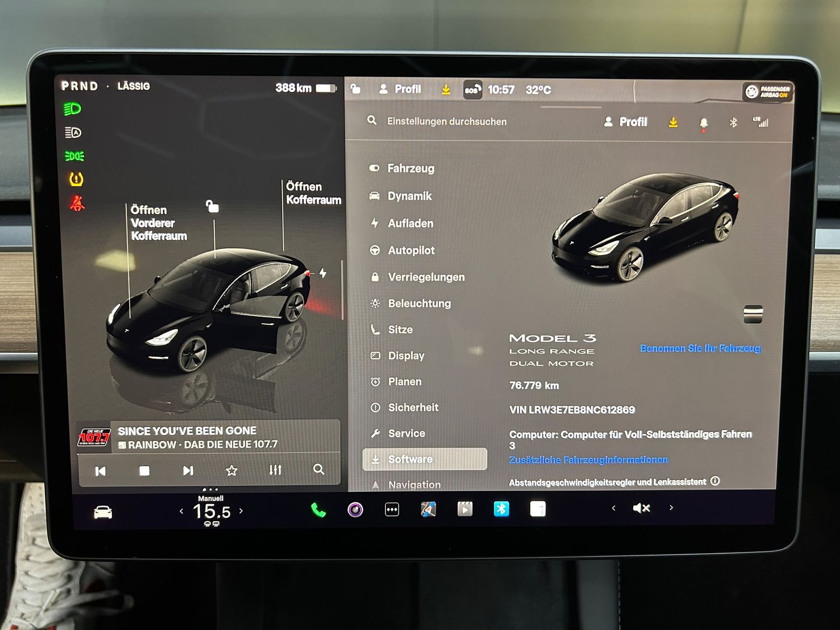The height and width of the screenshot is (630, 840).
Task: Click 'Benennen Sie Ihr Fahrzeug' link
Action: 700,348
